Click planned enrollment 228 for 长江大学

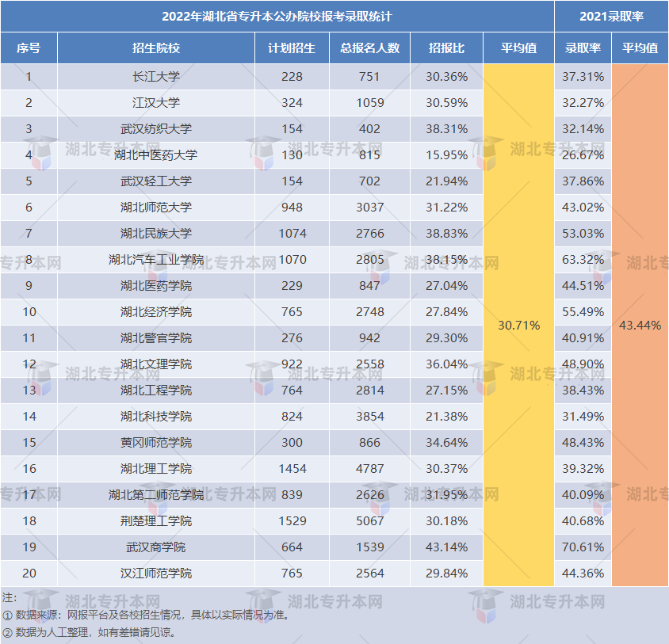tap(292, 77)
